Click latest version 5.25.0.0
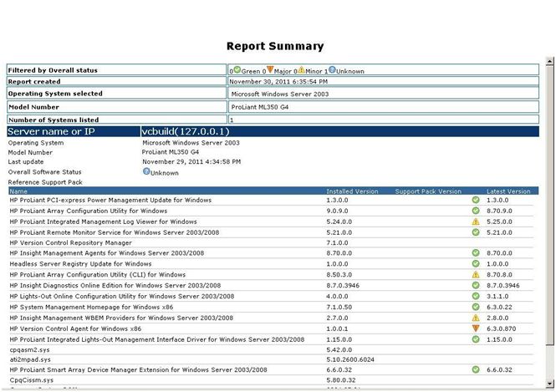556x392 pixels. point(499,221)
